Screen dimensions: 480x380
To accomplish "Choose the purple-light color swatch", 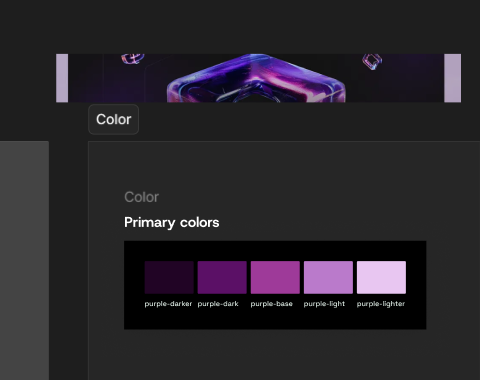I will pyautogui.click(x=328, y=277).
